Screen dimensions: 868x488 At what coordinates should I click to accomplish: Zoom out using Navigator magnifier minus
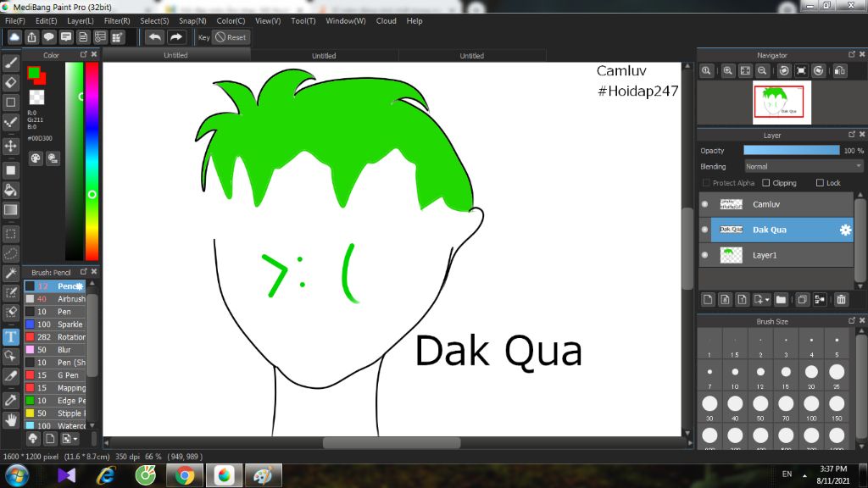(x=762, y=71)
